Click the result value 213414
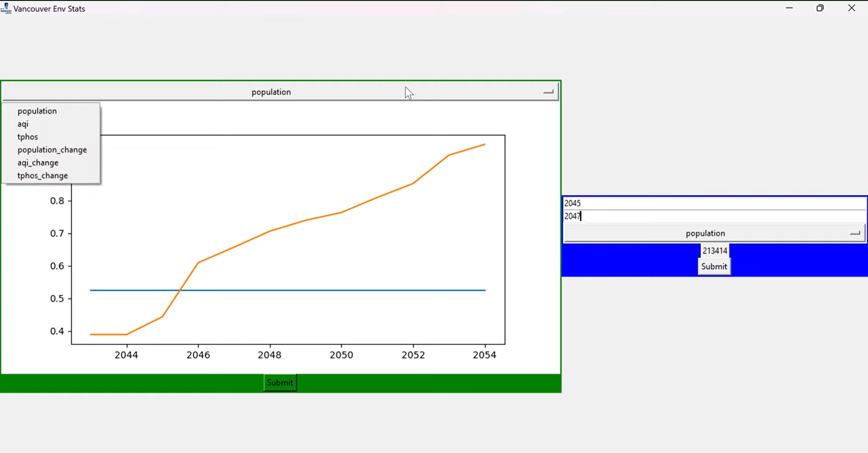The image size is (868, 453). point(715,250)
